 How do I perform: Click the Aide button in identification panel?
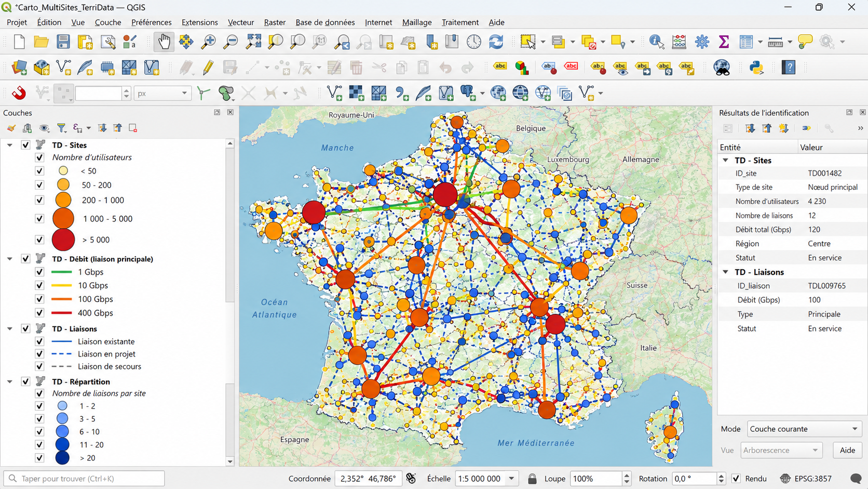point(847,450)
